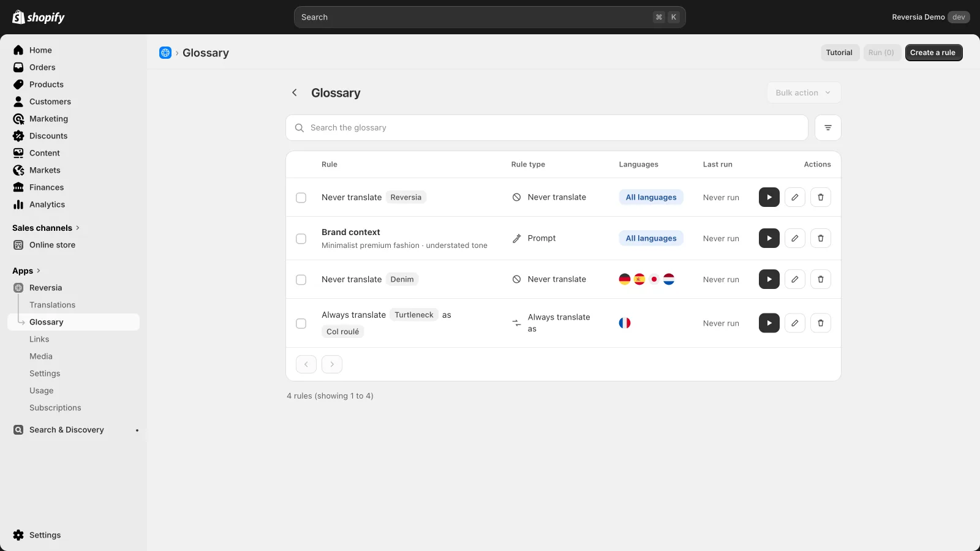Edit the Brand context rule
The image size is (980, 551).
pos(795,238)
